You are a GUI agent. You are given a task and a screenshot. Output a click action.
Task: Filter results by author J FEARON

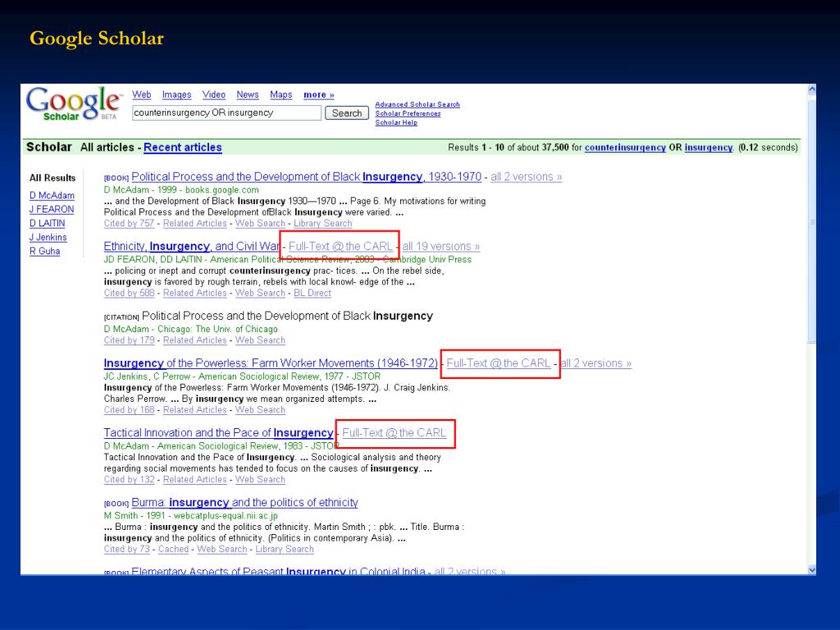pyautogui.click(x=52, y=209)
